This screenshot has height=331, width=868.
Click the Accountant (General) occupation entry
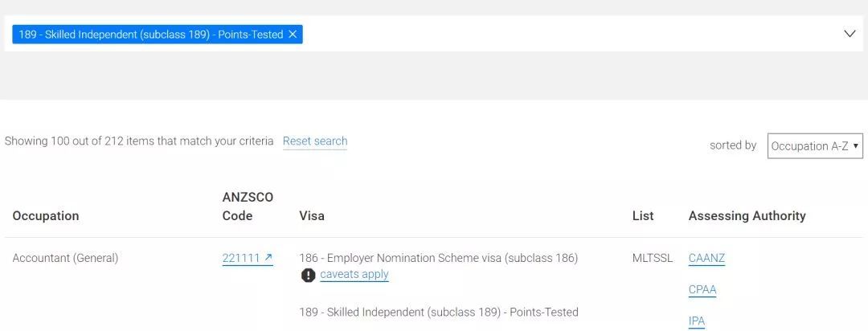(65, 258)
